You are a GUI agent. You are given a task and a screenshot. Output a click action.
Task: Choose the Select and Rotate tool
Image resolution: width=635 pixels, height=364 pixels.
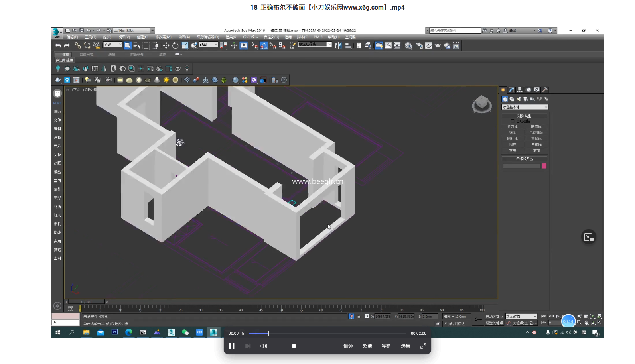click(175, 45)
